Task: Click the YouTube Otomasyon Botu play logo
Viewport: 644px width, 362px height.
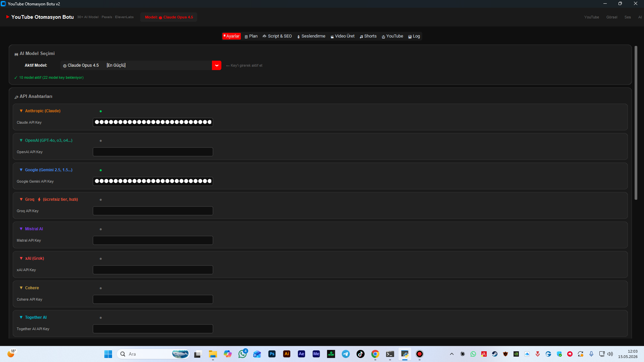Action: point(8,17)
